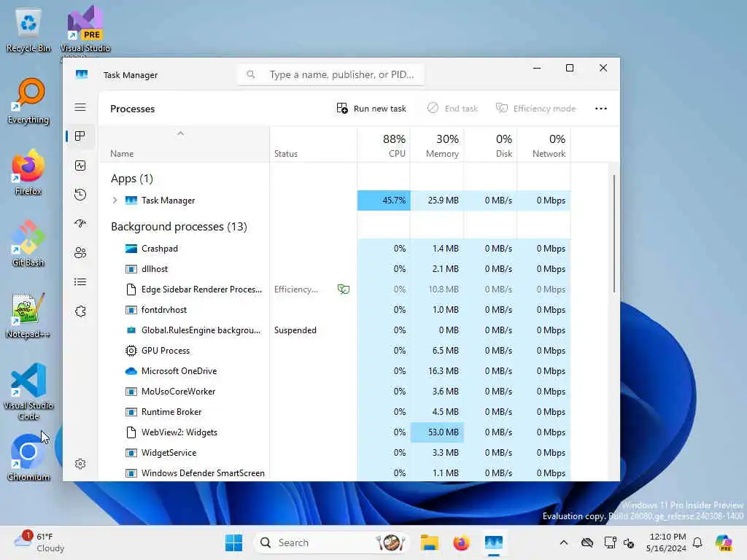
Task: Select the Notepad++ desktop shortcut
Action: tap(28, 316)
